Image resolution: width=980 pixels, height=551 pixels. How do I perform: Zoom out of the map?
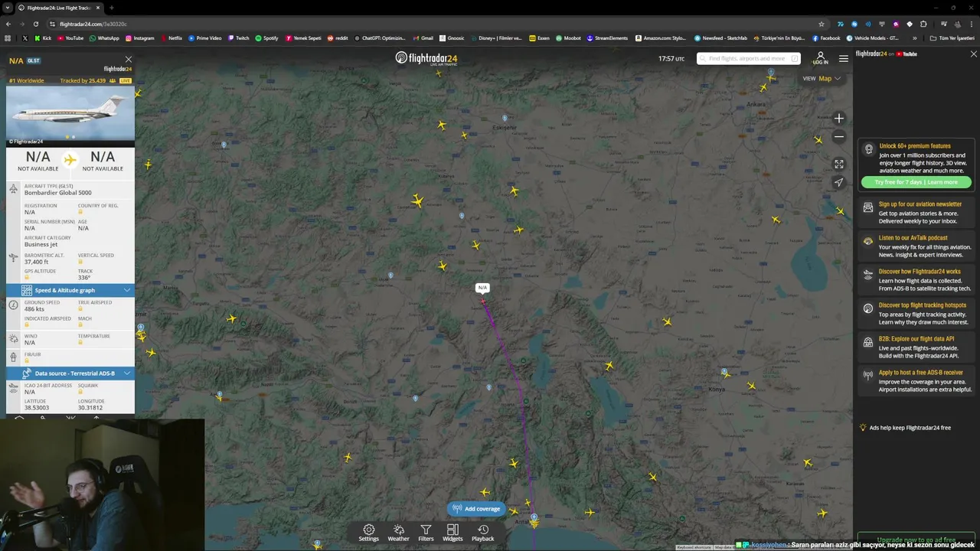[839, 137]
